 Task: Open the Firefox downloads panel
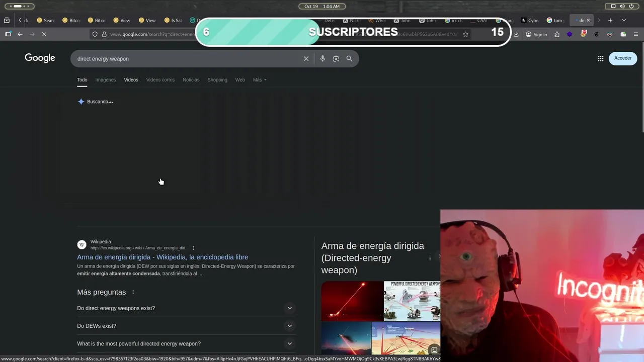(516, 34)
